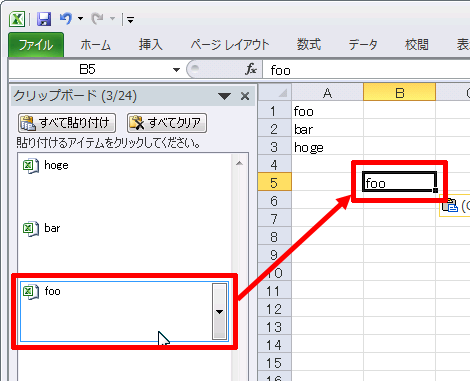Click the Name Box showing B5
This screenshot has height=381, width=470.
(x=87, y=69)
